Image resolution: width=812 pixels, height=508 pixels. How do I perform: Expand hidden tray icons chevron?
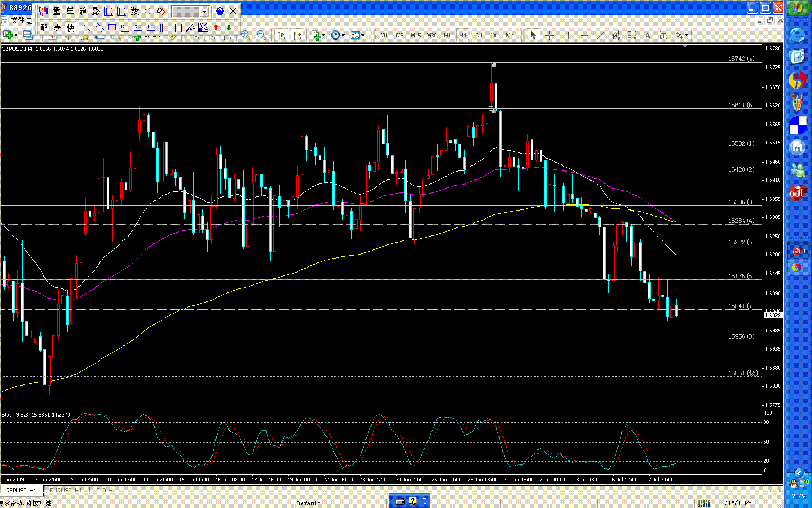798,473
